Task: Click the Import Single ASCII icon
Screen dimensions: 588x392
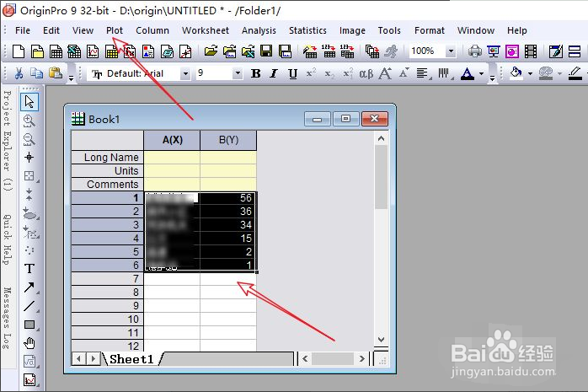Action: tap(329, 51)
